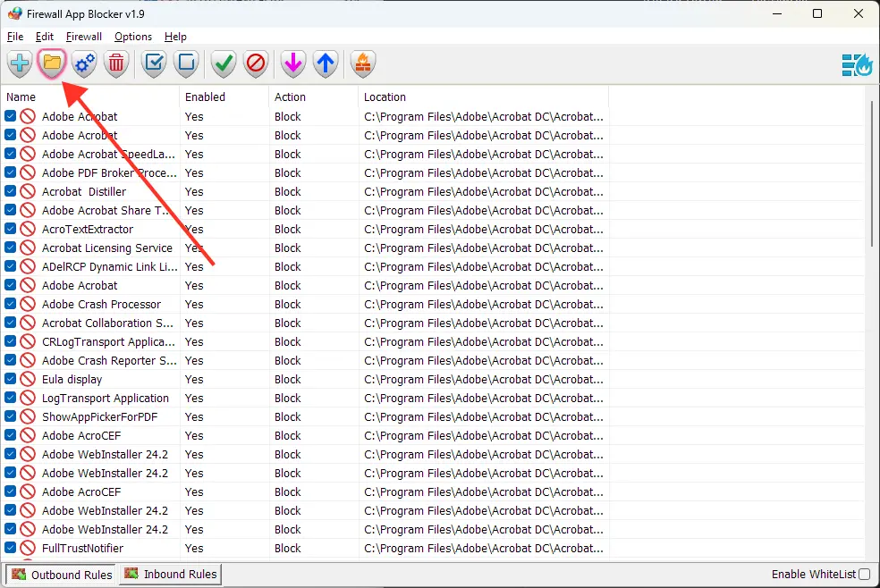
Task: Click the blue list-and-flame icon in the toolbar
Action: (857, 64)
